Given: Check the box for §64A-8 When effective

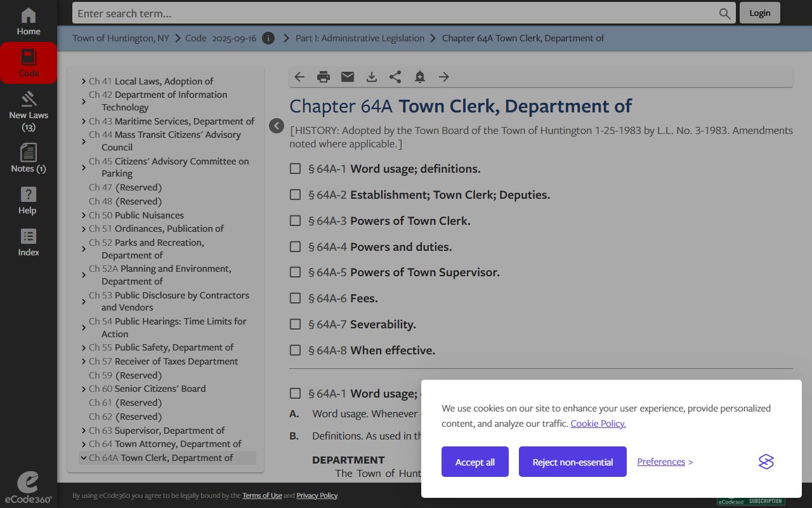Looking at the screenshot, I should [x=295, y=350].
